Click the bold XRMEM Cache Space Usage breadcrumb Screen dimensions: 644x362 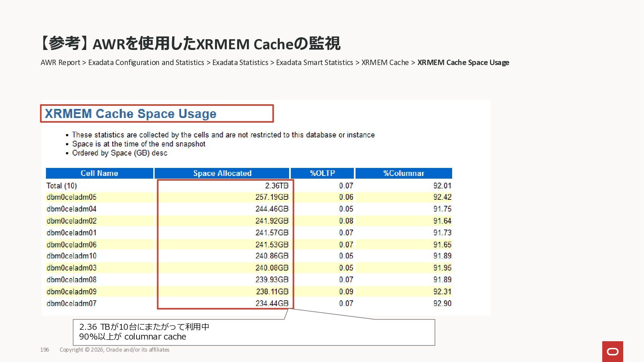tap(463, 63)
